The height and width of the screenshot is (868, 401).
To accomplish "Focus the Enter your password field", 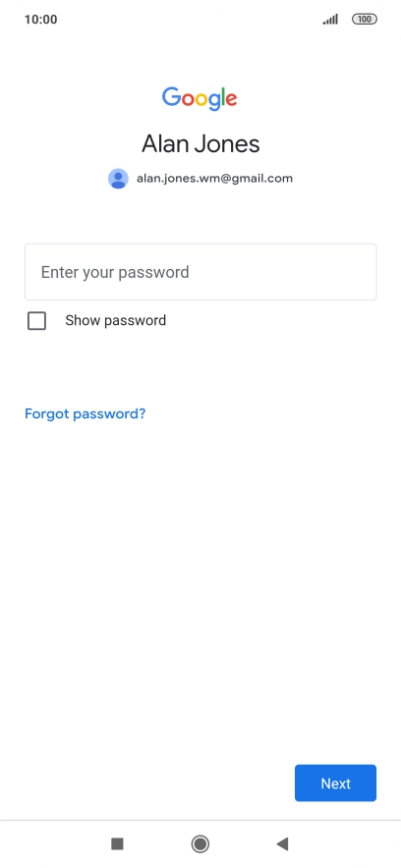I will [x=200, y=272].
